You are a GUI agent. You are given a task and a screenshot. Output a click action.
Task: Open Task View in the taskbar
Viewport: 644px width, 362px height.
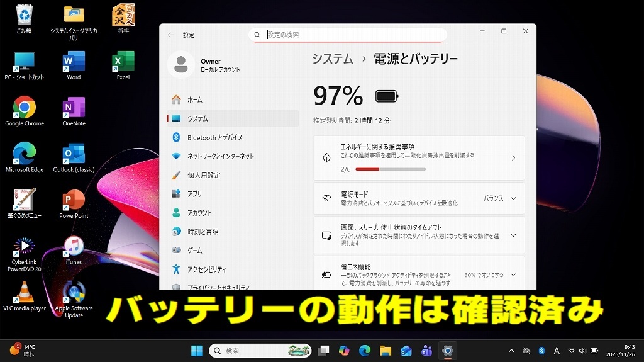pyautogui.click(x=324, y=351)
